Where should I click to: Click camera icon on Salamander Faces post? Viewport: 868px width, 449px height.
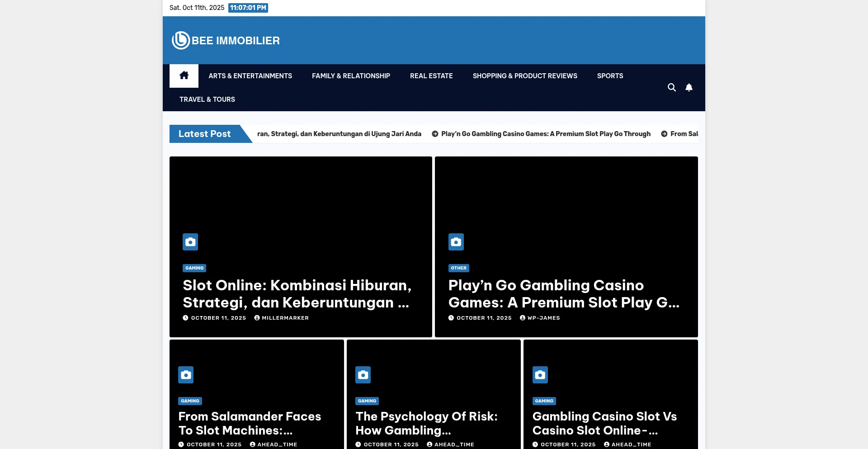186,375
